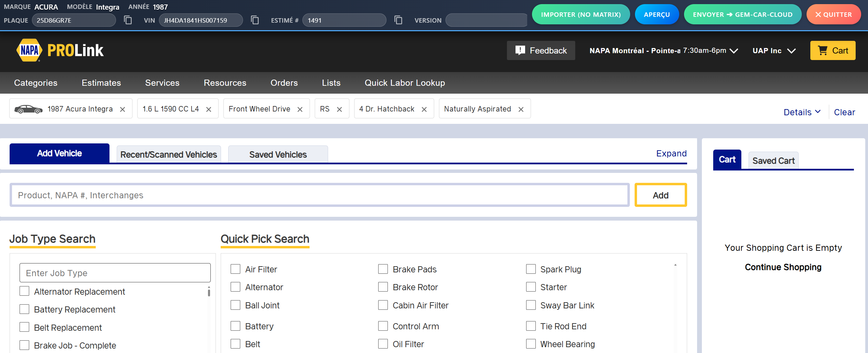Copy the license plate number icon

(x=128, y=20)
